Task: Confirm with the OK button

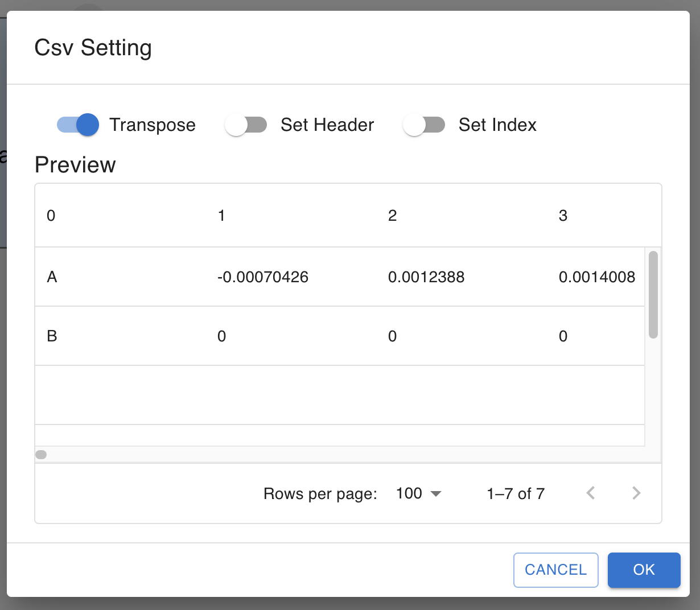Action: (644, 570)
